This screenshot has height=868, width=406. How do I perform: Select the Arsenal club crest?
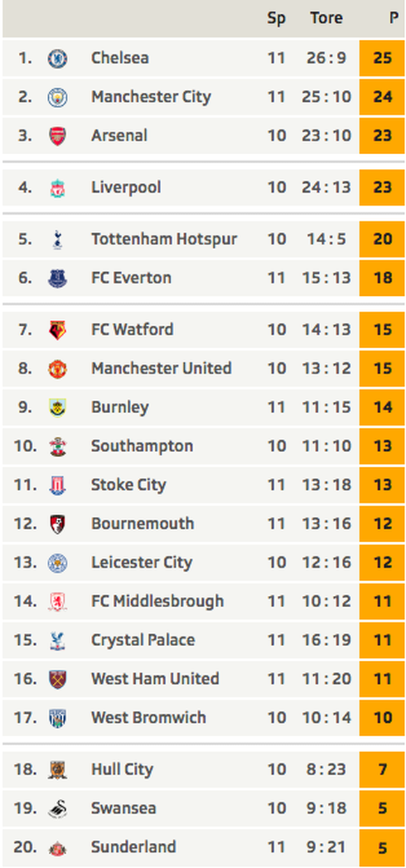click(x=57, y=136)
